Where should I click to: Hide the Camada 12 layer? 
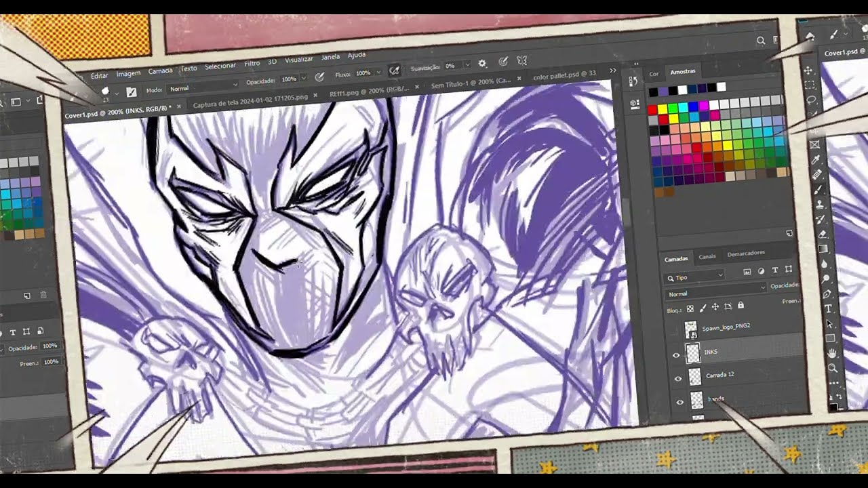(x=678, y=379)
